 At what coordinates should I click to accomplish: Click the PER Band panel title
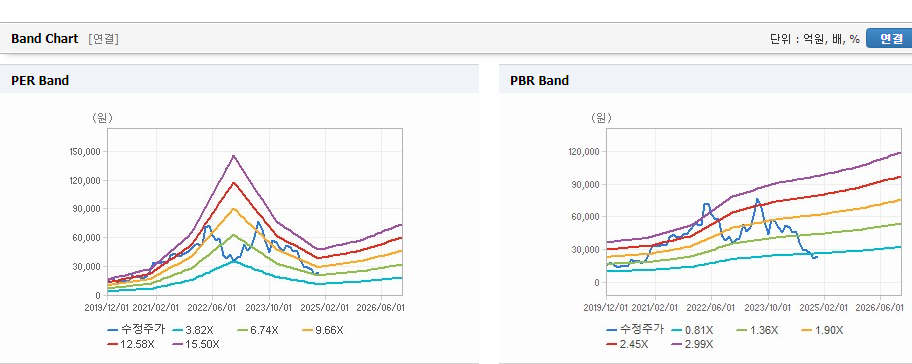[x=40, y=81]
